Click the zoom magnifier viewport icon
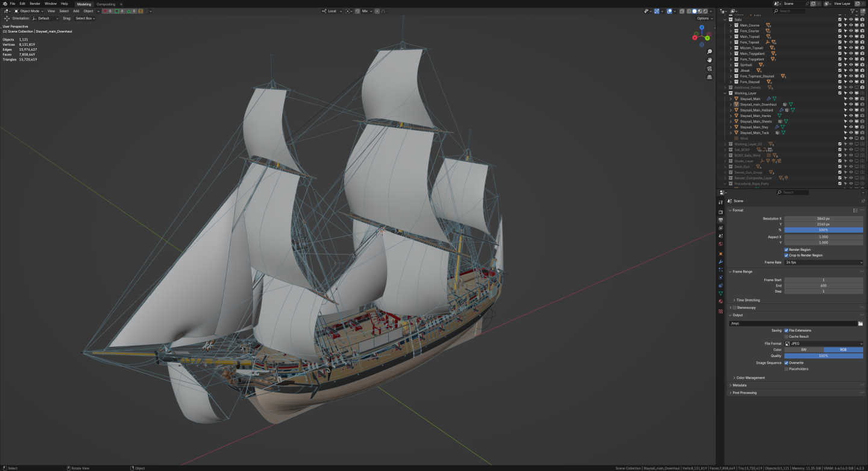The image size is (868, 471). [x=710, y=52]
